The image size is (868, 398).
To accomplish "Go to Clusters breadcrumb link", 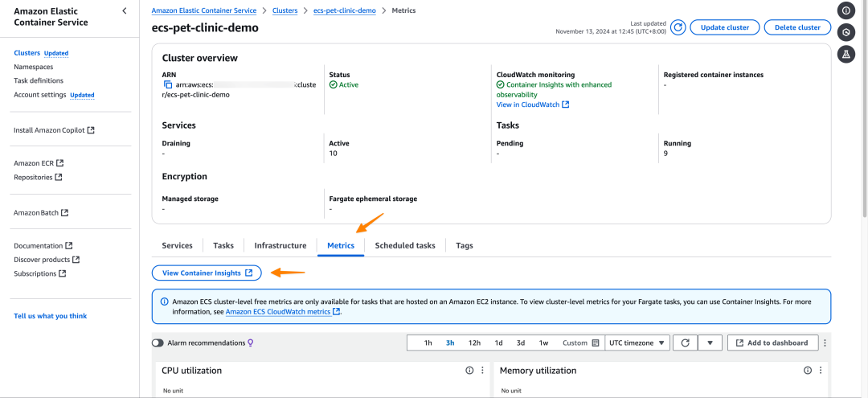I will tap(285, 10).
